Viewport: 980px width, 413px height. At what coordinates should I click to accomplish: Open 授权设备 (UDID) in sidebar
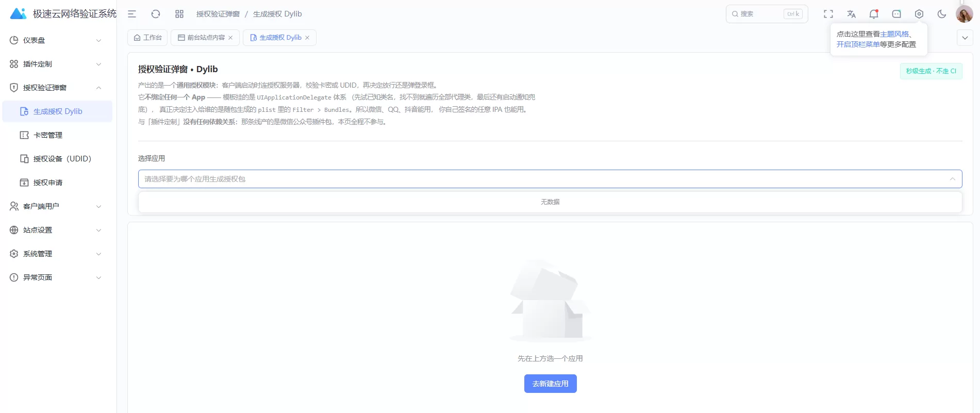coord(57,159)
